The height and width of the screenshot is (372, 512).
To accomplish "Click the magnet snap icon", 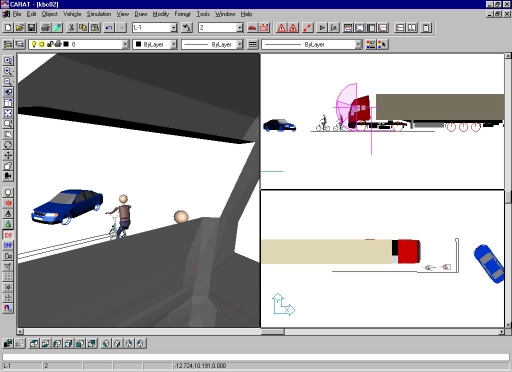I will [8, 308].
